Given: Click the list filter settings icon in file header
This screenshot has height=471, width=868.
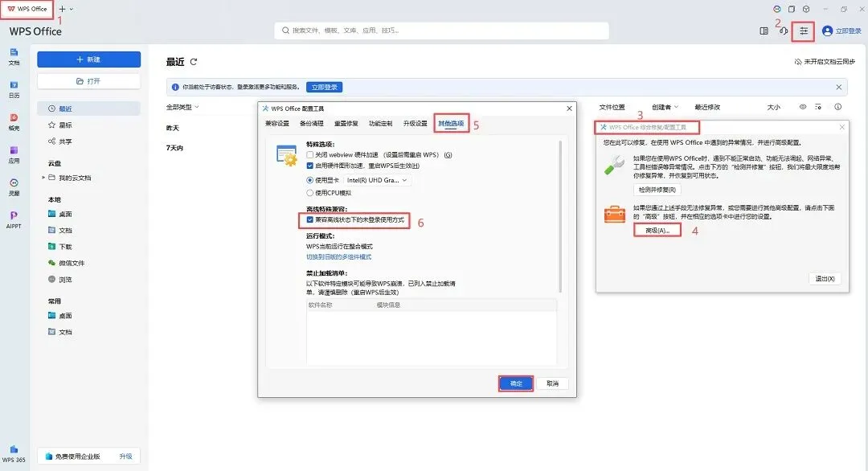Looking at the screenshot, I should [818, 107].
